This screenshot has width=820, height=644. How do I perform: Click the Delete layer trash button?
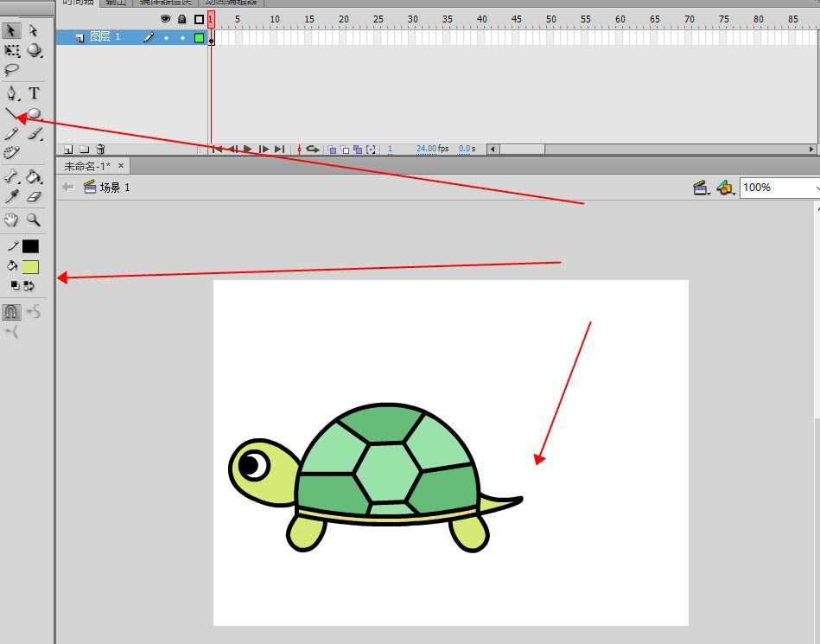(100, 150)
